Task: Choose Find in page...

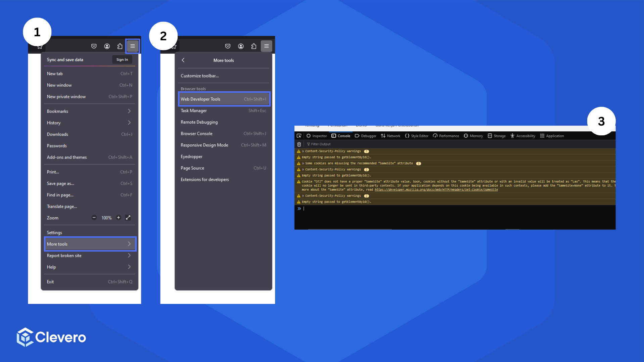Action: click(x=90, y=195)
